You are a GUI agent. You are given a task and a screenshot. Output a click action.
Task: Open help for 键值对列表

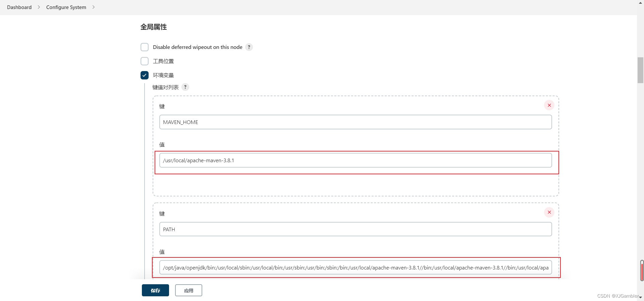(x=185, y=87)
